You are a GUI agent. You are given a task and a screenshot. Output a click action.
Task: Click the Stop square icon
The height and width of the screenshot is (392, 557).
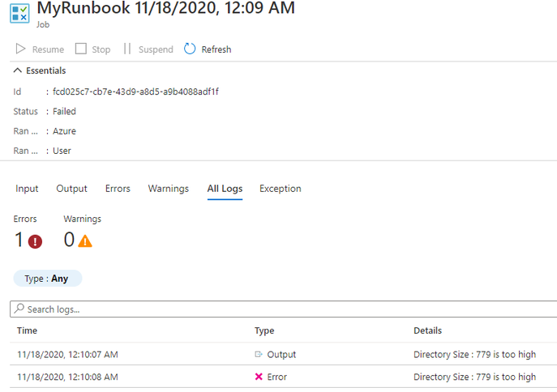click(x=80, y=49)
